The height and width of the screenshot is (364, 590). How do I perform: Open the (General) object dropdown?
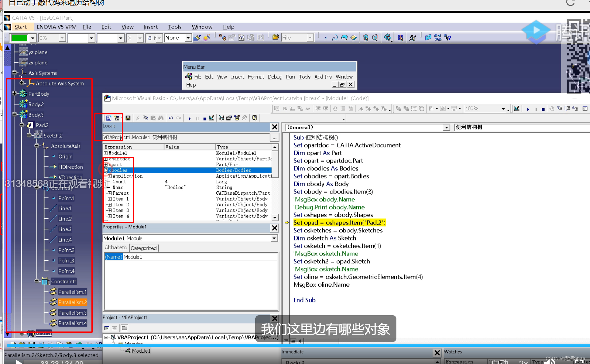click(x=446, y=128)
